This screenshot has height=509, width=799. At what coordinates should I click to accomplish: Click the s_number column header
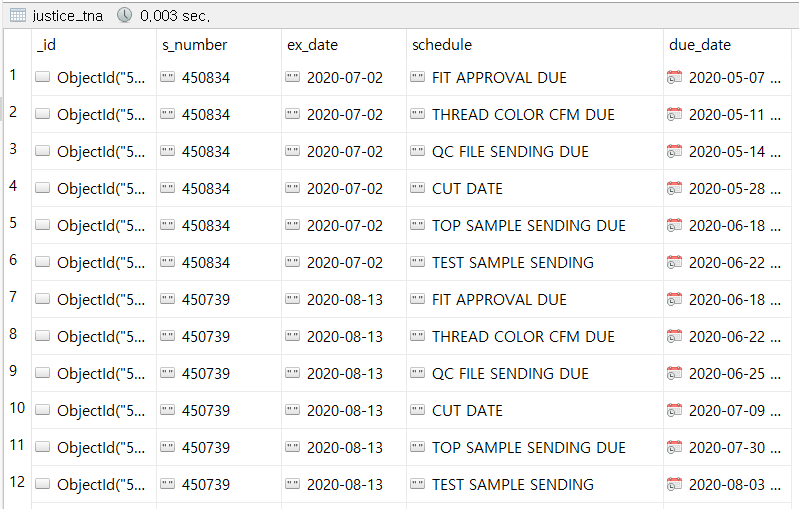tap(194, 45)
